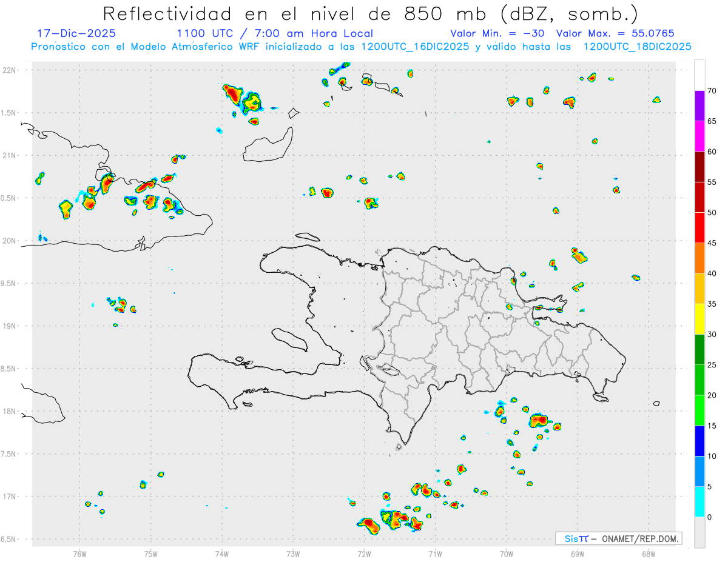Select the bright green 15–20 dBZ colorbar segment
This screenshot has height=562, width=728.
pos(699,410)
